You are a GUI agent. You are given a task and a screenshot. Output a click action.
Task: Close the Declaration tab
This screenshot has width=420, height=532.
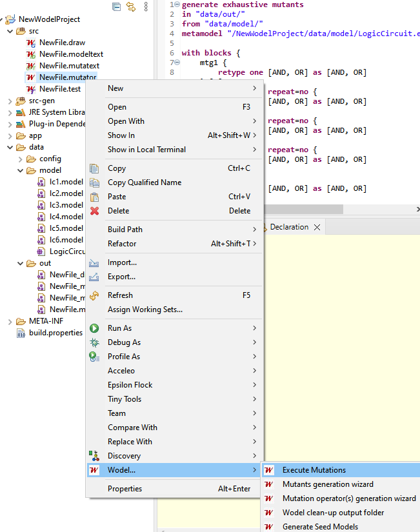(317, 228)
